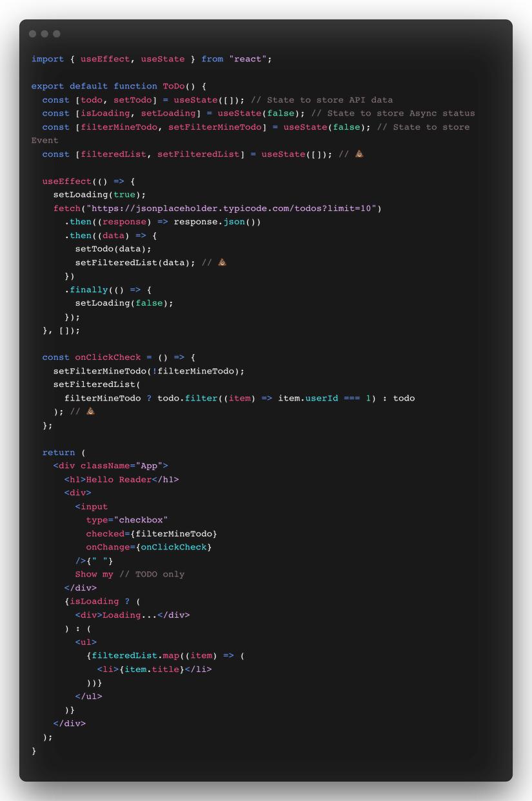532x801 pixels.
Task: Click the setLoading(true) call
Action: click(x=99, y=194)
